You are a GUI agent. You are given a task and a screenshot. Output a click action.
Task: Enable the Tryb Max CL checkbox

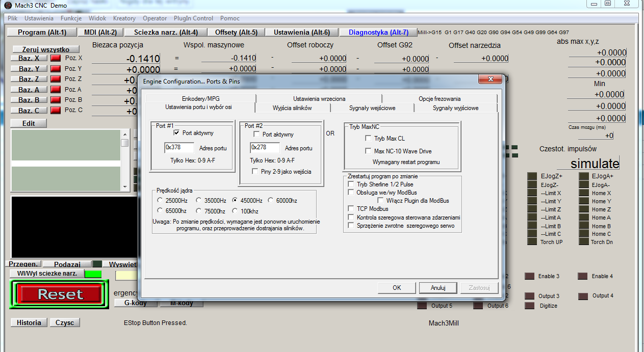pos(369,139)
